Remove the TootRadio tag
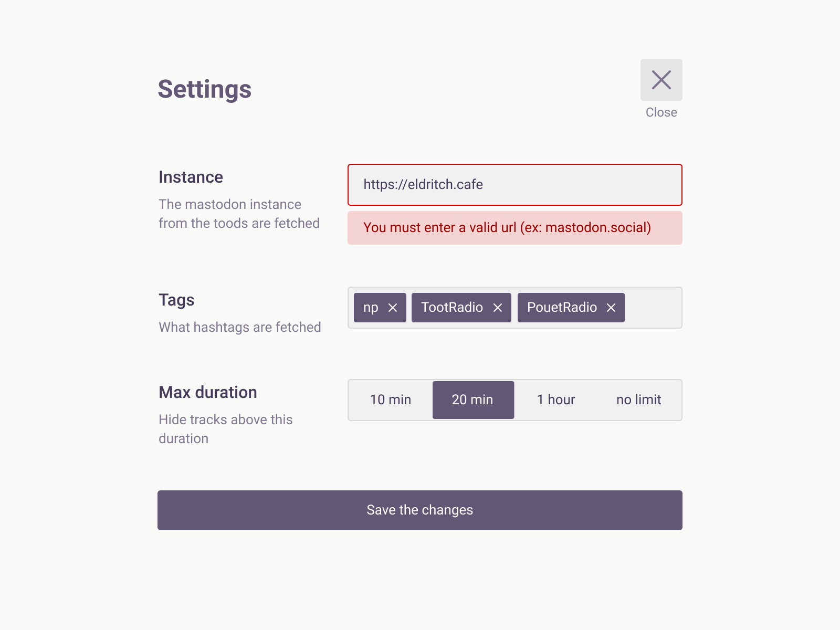840x630 pixels. (x=498, y=308)
